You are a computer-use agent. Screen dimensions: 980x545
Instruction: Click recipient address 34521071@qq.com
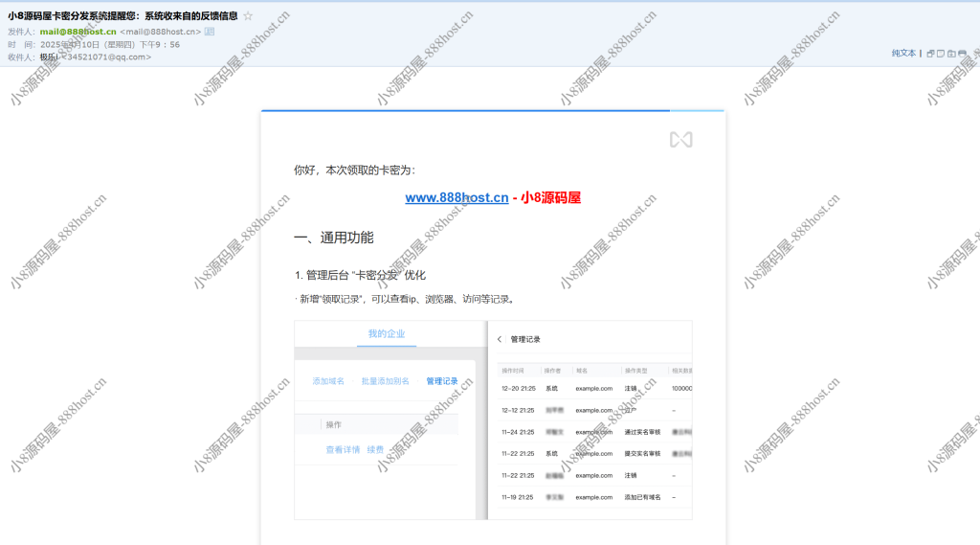106,57
